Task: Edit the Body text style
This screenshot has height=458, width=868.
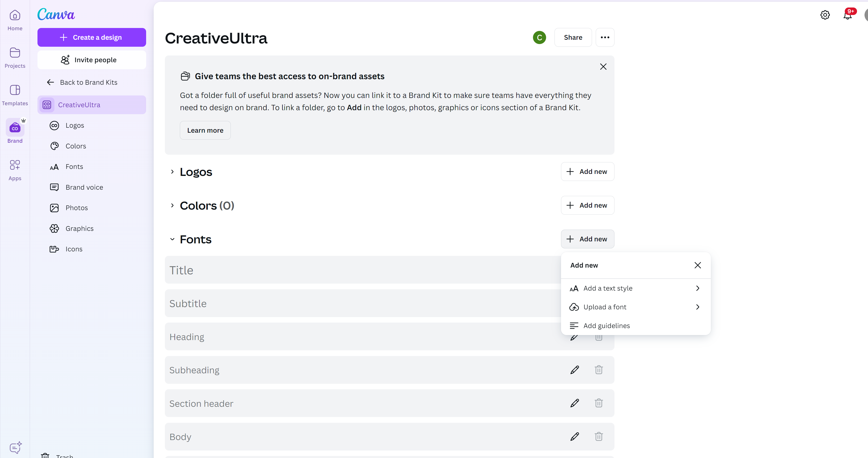Action: point(575,437)
